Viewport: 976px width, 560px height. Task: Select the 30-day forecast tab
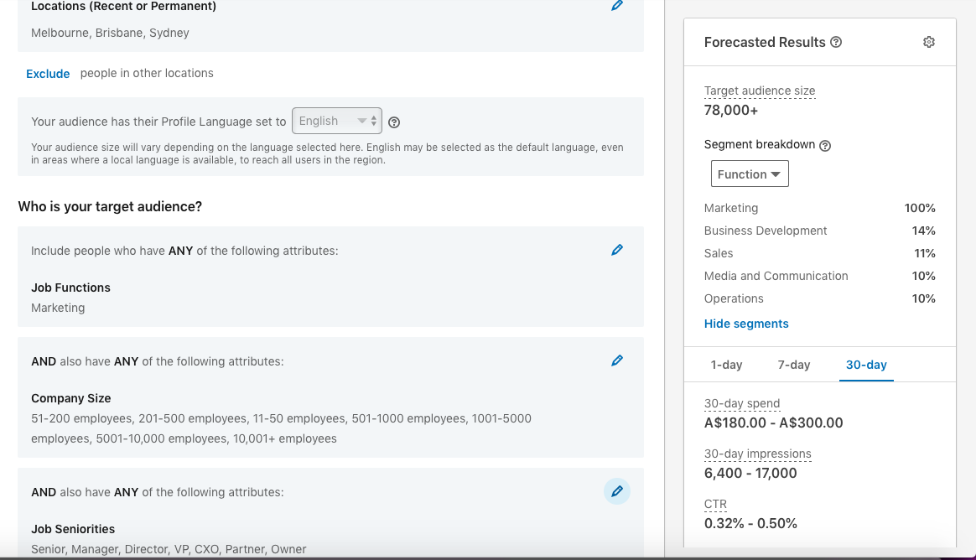point(866,365)
